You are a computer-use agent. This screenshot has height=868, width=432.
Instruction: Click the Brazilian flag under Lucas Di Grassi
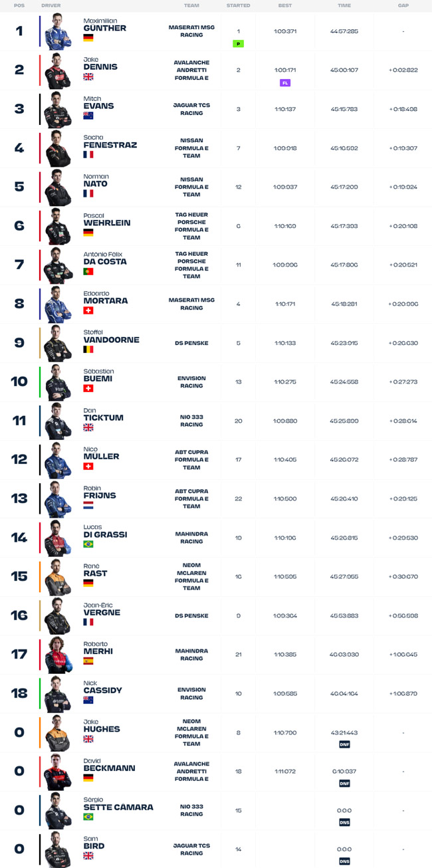click(88, 544)
